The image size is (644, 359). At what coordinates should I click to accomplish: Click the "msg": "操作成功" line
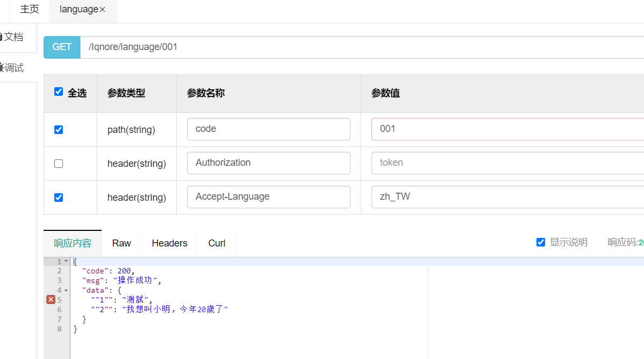122,280
